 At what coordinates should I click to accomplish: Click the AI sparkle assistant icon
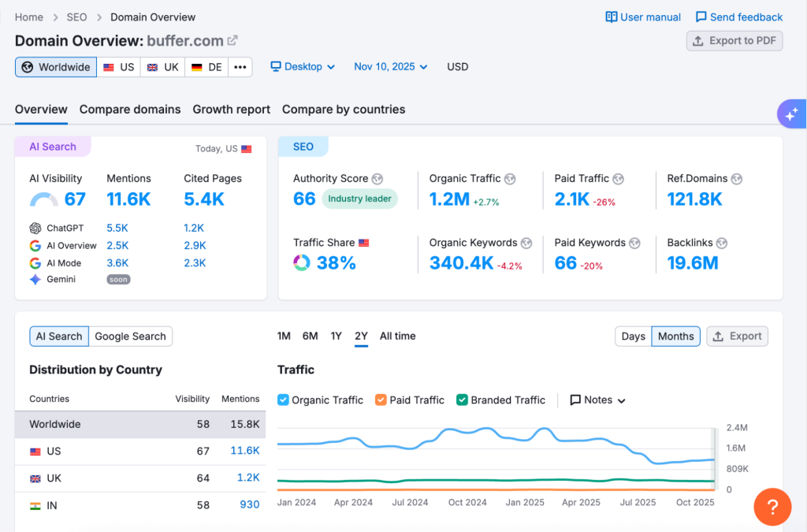coord(790,114)
